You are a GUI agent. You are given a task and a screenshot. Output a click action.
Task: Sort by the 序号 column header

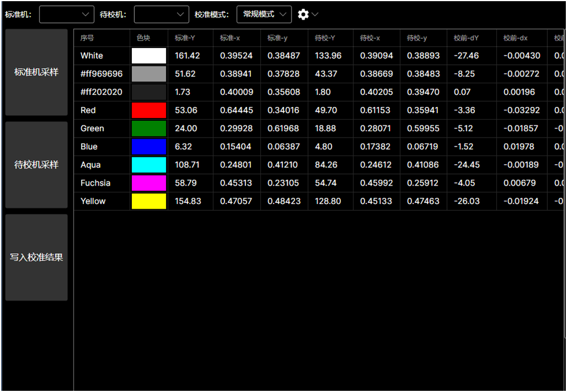(x=87, y=38)
